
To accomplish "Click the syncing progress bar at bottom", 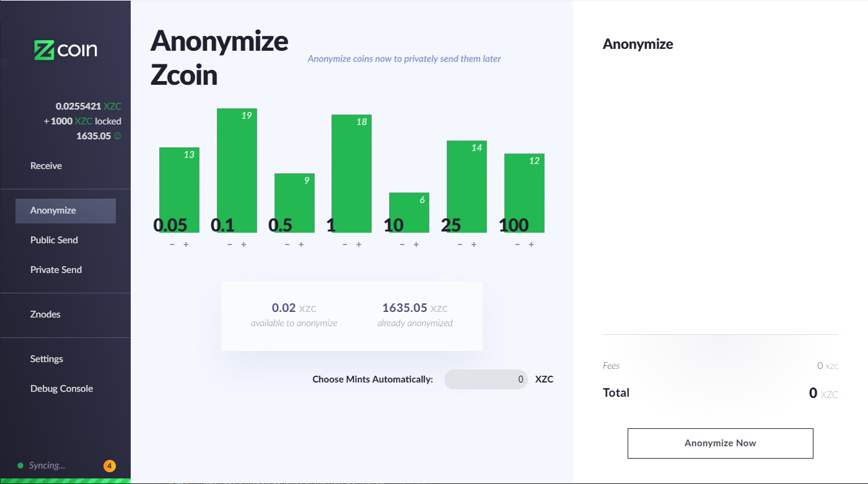I will pos(66,481).
